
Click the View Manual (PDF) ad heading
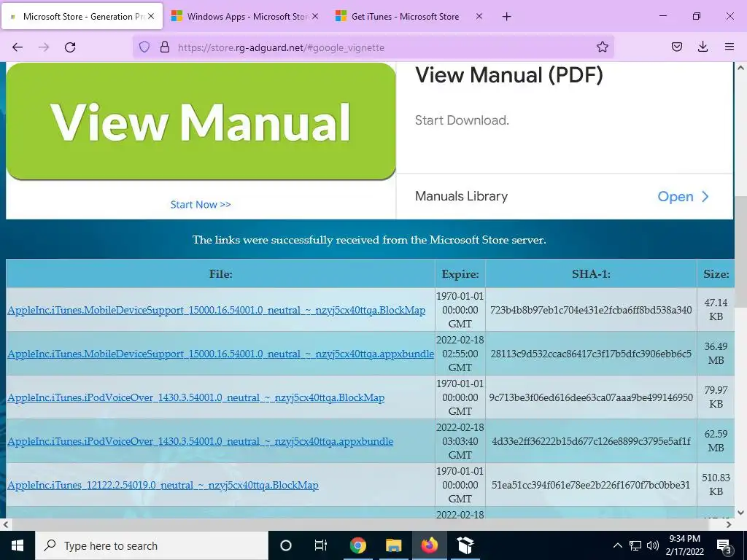pyautogui.click(x=508, y=75)
